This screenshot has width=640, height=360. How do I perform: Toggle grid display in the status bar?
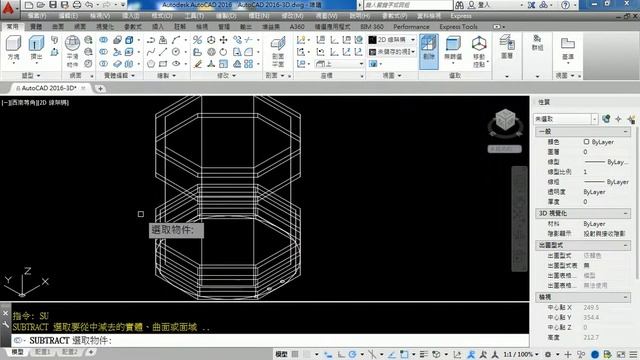[295, 354]
